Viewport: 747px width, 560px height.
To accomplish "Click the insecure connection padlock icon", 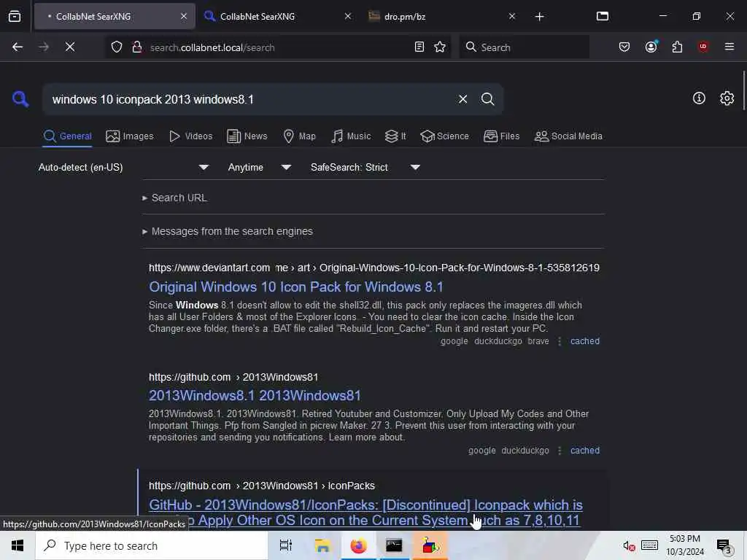I will click(x=136, y=47).
